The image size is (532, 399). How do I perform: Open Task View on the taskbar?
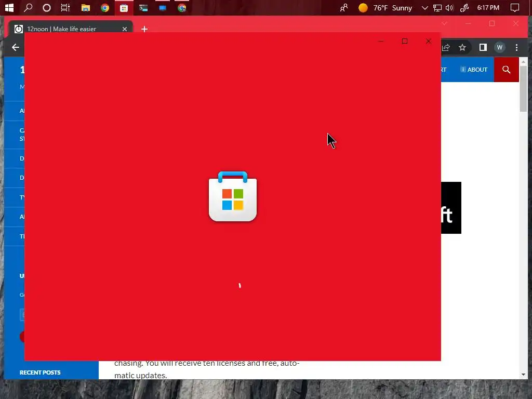click(x=65, y=8)
